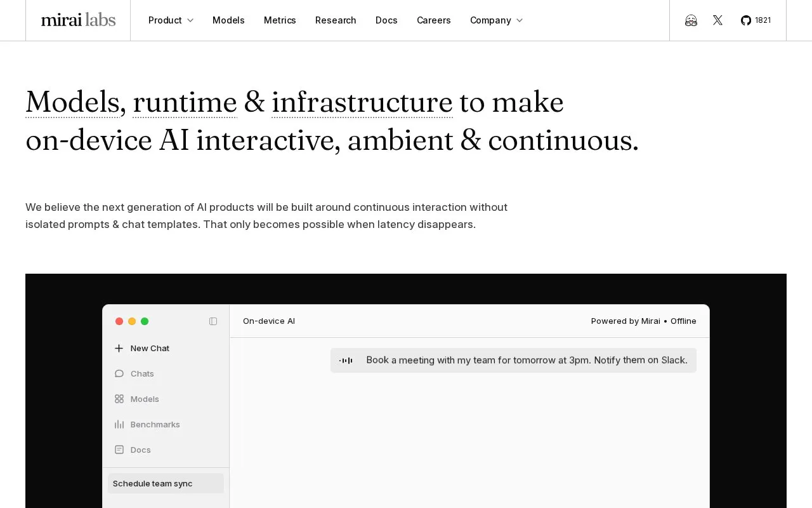Open the Research navigation item
812x508 pixels.
(x=336, y=20)
